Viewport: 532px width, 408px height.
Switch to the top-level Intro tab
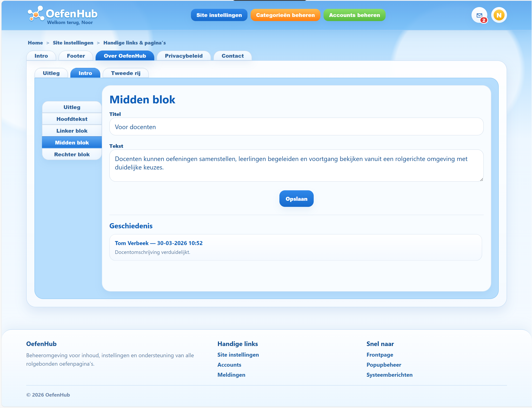[41, 56]
